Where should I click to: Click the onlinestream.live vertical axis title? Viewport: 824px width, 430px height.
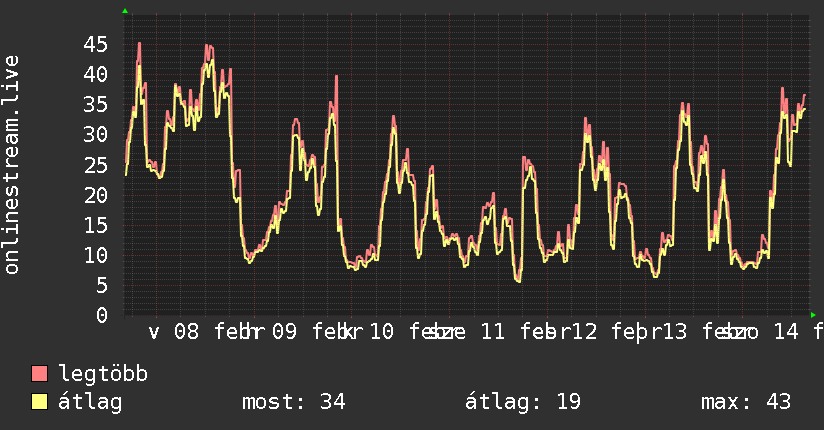(x=11, y=165)
